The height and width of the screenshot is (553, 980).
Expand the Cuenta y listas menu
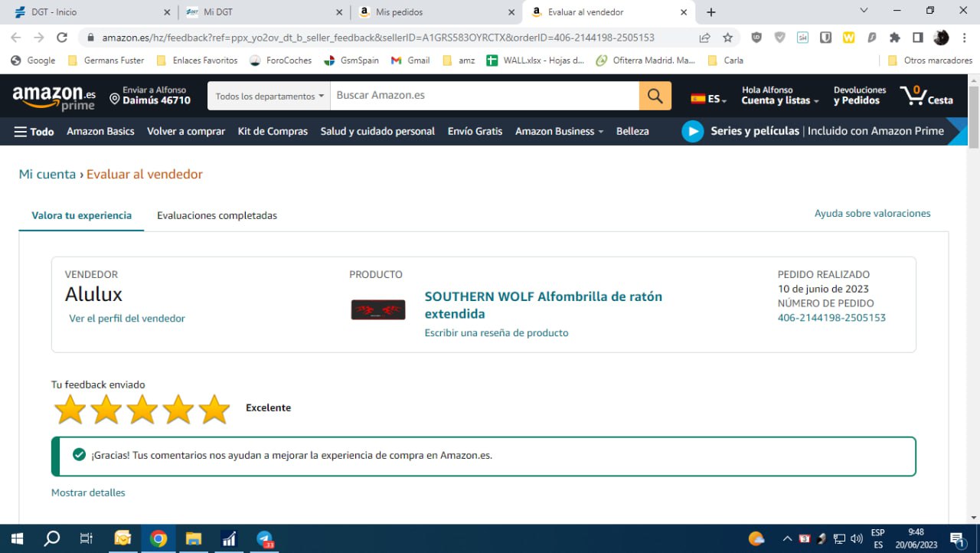coord(779,96)
